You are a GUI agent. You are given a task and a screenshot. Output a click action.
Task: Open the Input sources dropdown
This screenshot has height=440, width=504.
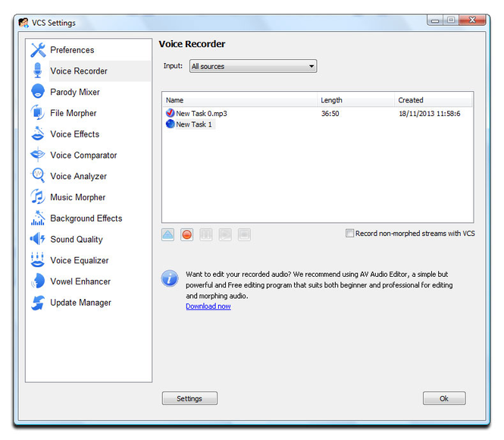coord(253,66)
